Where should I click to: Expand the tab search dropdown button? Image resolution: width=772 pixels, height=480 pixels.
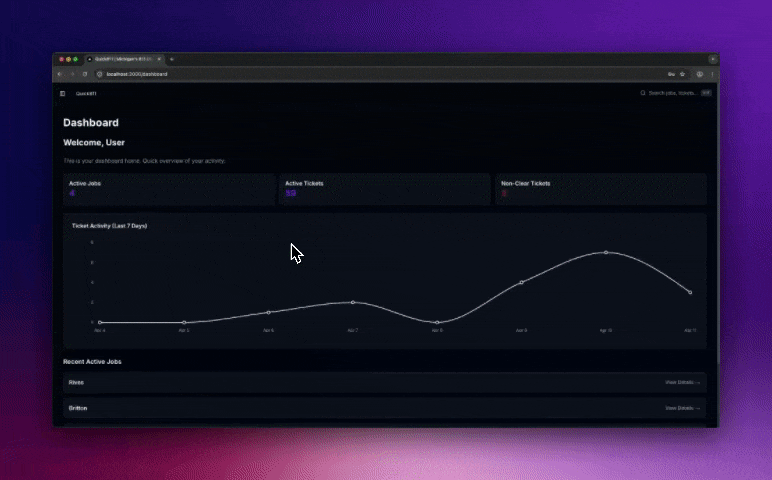[712, 59]
